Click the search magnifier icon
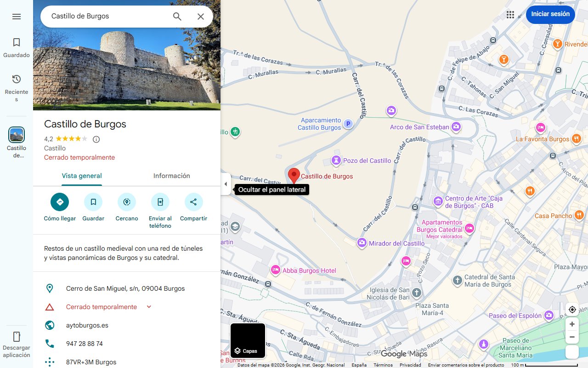The height and width of the screenshot is (368, 588). pos(177,16)
